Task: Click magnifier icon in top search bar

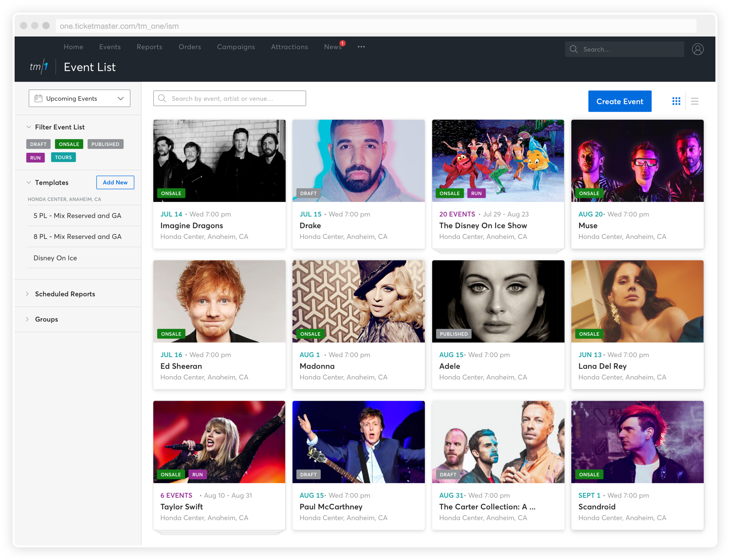Action: 573,49
